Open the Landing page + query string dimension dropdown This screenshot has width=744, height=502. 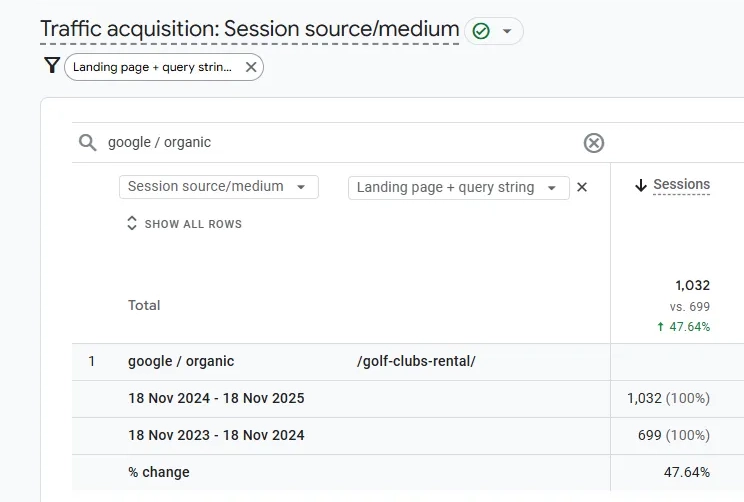(458, 188)
